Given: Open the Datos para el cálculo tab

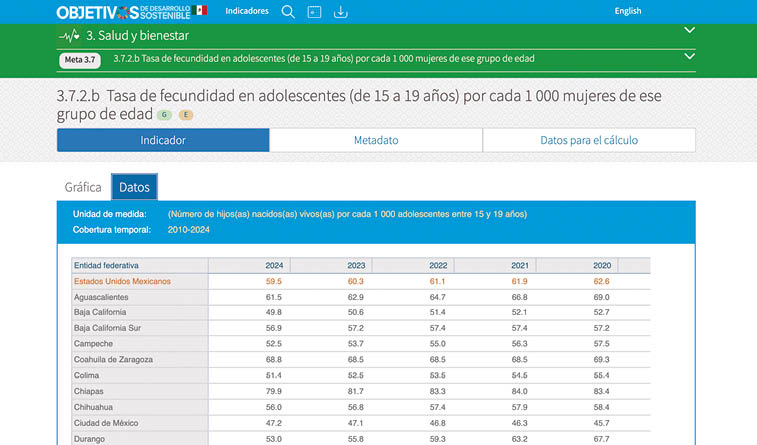Looking at the screenshot, I should click(x=589, y=140).
